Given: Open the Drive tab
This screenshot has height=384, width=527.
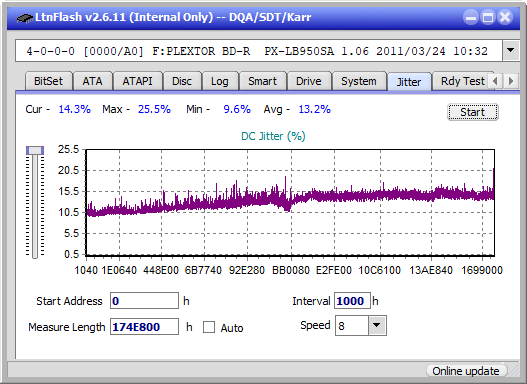Looking at the screenshot, I should tap(309, 81).
